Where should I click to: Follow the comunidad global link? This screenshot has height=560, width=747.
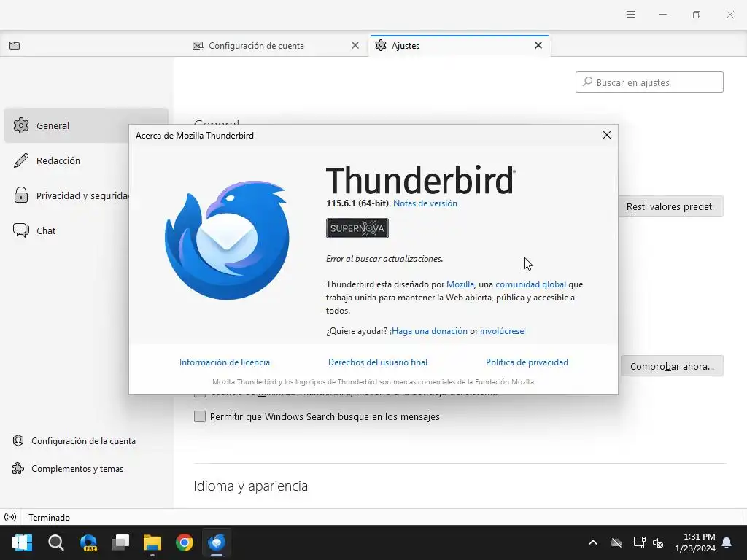point(531,284)
